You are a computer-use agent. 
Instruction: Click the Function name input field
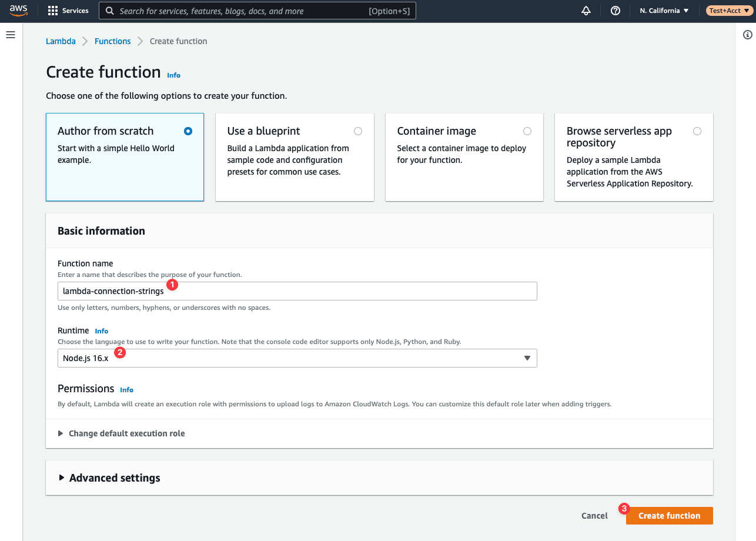pyautogui.click(x=297, y=291)
